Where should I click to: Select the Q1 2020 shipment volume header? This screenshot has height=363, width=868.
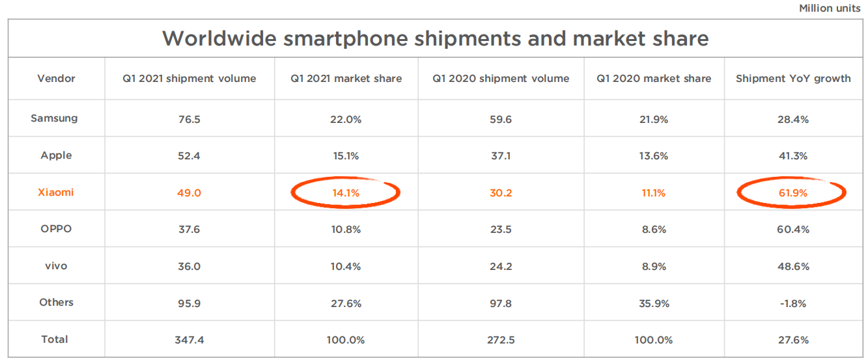pyautogui.click(x=501, y=78)
